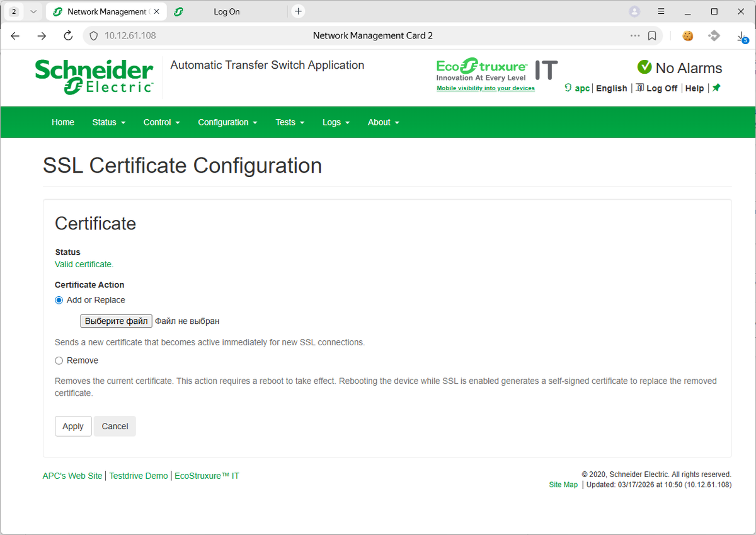Click the Выберите файл file chooser button
This screenshot has width=756, height=535.
click(x=116, y=321)
